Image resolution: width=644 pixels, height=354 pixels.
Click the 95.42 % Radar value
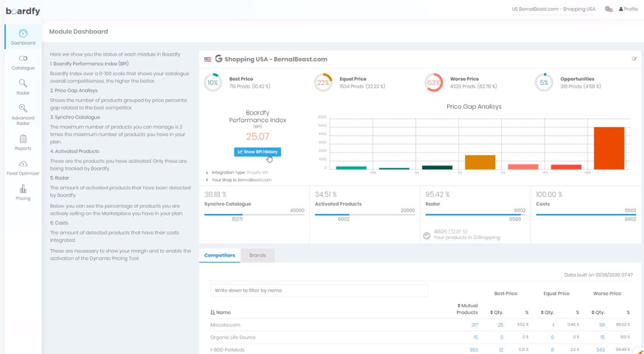click(x=438, y=194)
